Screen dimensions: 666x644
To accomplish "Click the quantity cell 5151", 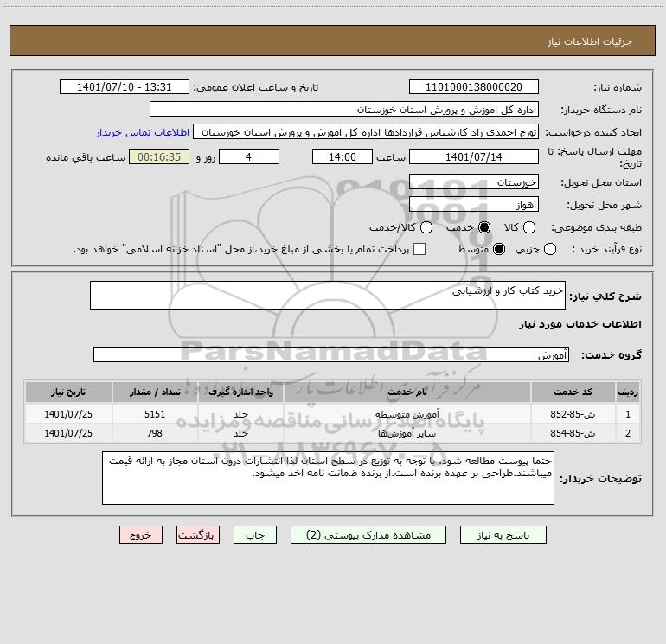I will 155,414.
